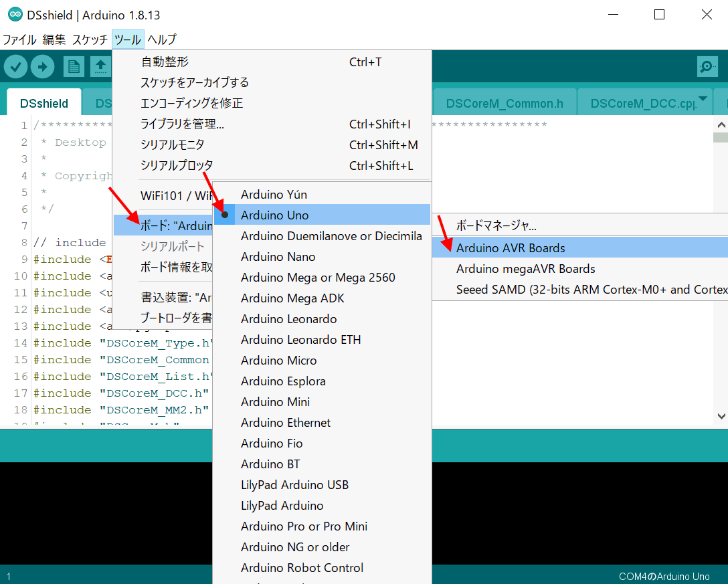Viewport: 728px width, 584px height.
Task: Open ボードマネージャ...
Action: pos(580,225)
